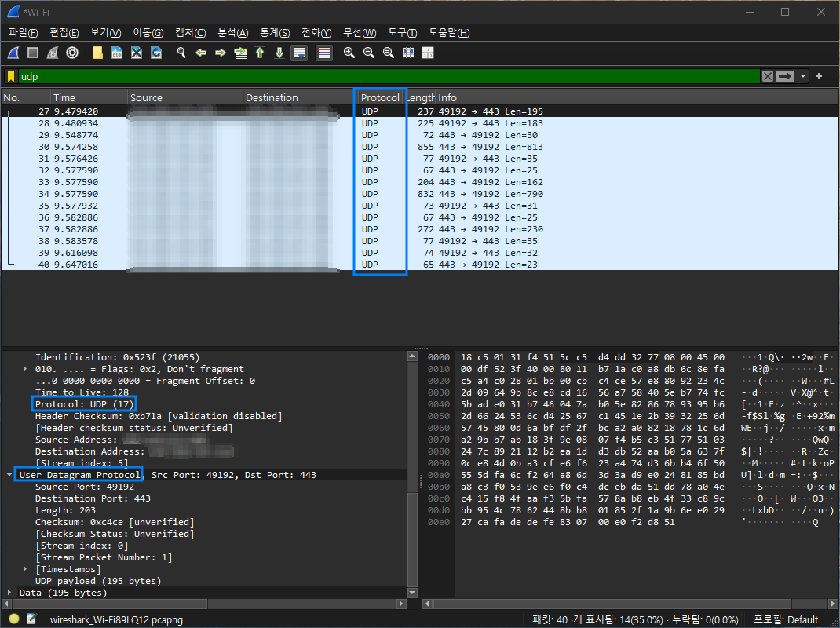This screenshot has height=628, width=840.
Task: Clear the udp display filter
Action: (x=768, y=76)
